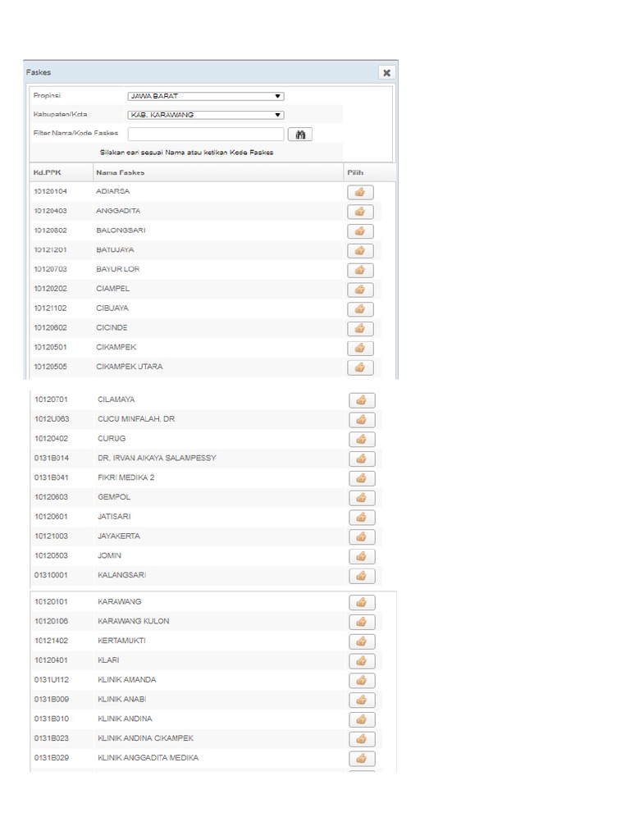Click the Filter Nama/Kode Faskes input field

206,134
